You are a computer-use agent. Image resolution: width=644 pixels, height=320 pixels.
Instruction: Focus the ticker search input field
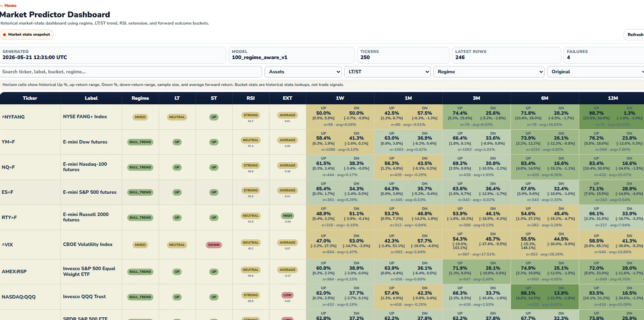(131, 72)
